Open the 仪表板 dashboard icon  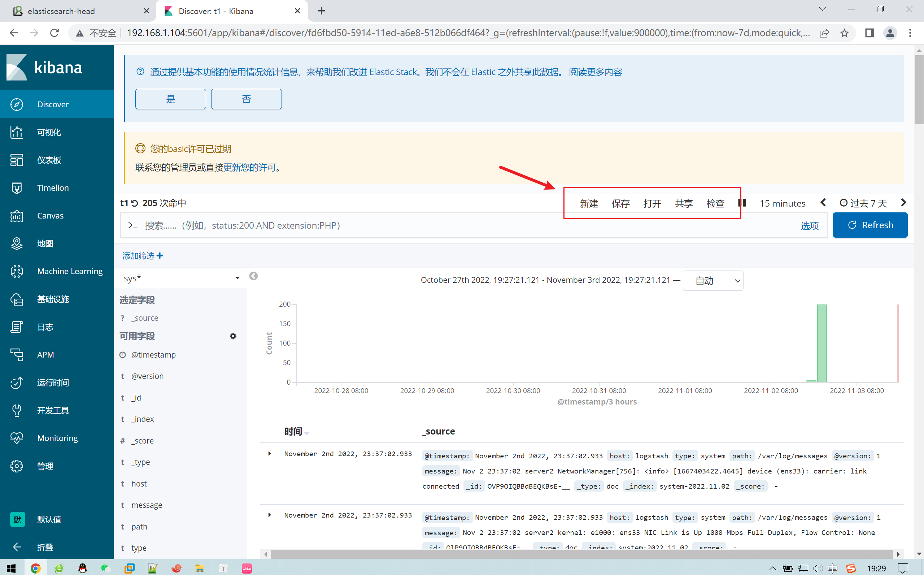pos(17,160)
